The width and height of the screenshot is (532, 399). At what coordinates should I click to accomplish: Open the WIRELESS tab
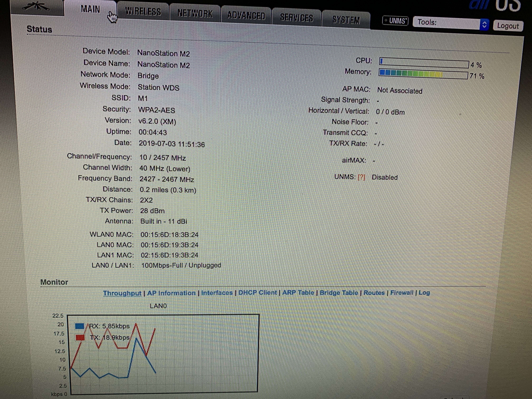pos(143,11)
